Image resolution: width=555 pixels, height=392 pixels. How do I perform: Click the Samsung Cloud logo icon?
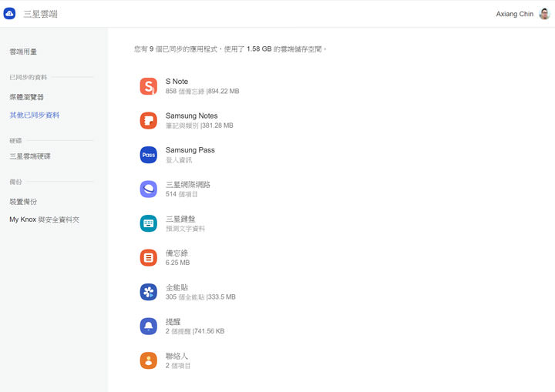pos(9,14)
